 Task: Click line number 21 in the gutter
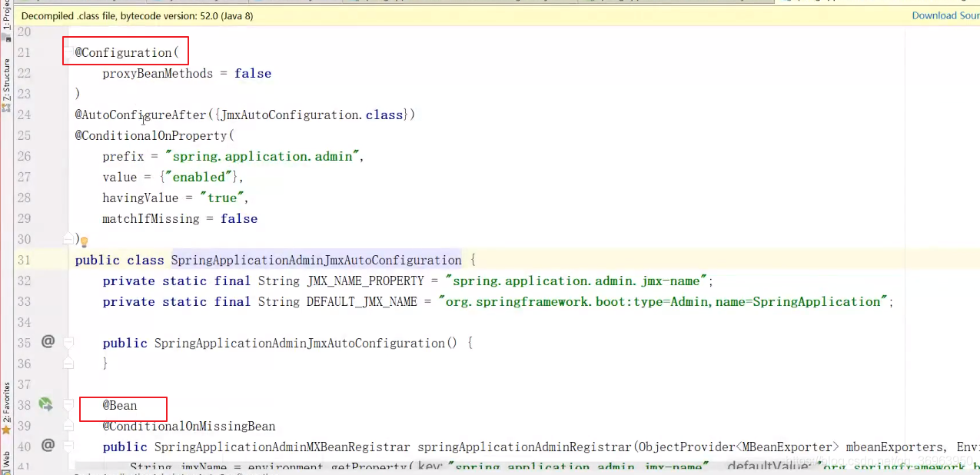(x=23, y=52)
